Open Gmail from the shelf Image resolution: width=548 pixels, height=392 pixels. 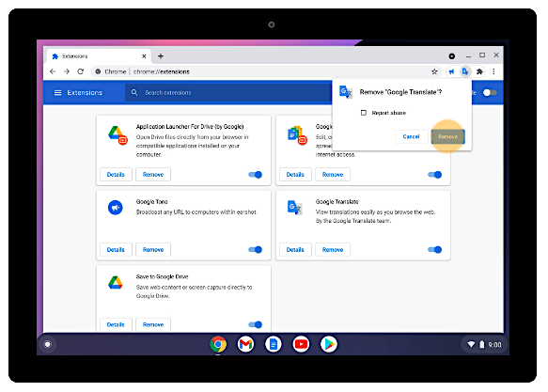(x=245, y=344)
